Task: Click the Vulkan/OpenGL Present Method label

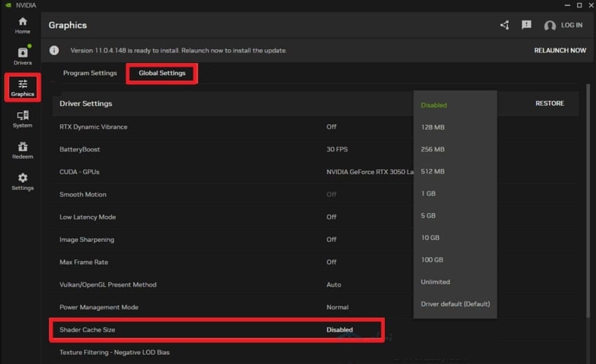Action: tap(107, 285)
